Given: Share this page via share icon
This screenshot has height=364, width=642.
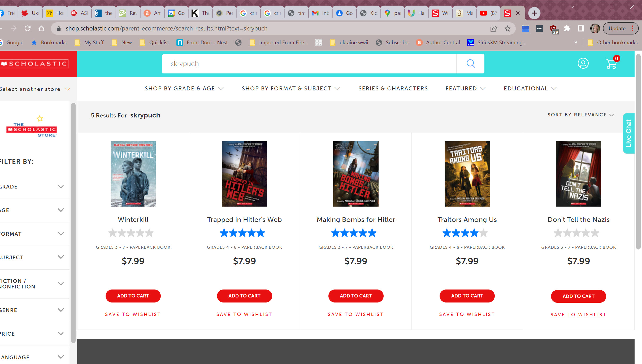Looking at the screenshot, I should [x=493, y=28].
